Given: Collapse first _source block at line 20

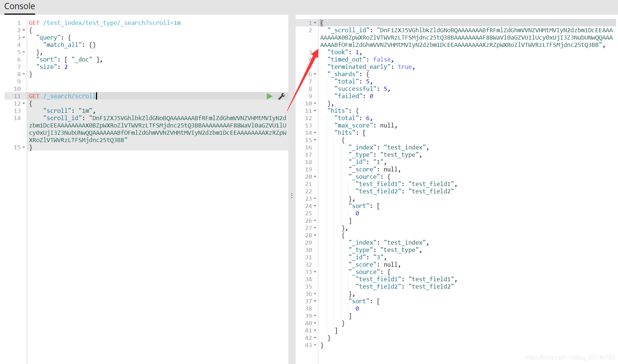Looking at the screenshot, I should 315,177.
